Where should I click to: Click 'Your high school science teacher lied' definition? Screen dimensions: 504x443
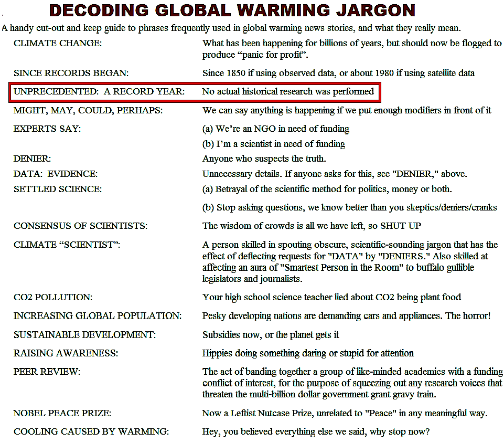click(x=331, y=298)
